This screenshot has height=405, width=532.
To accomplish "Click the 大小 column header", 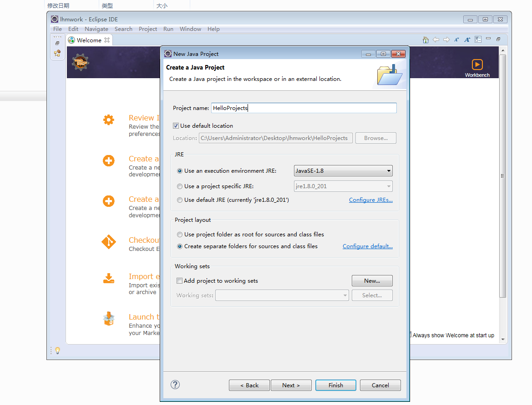I will [x=162, y=5].
